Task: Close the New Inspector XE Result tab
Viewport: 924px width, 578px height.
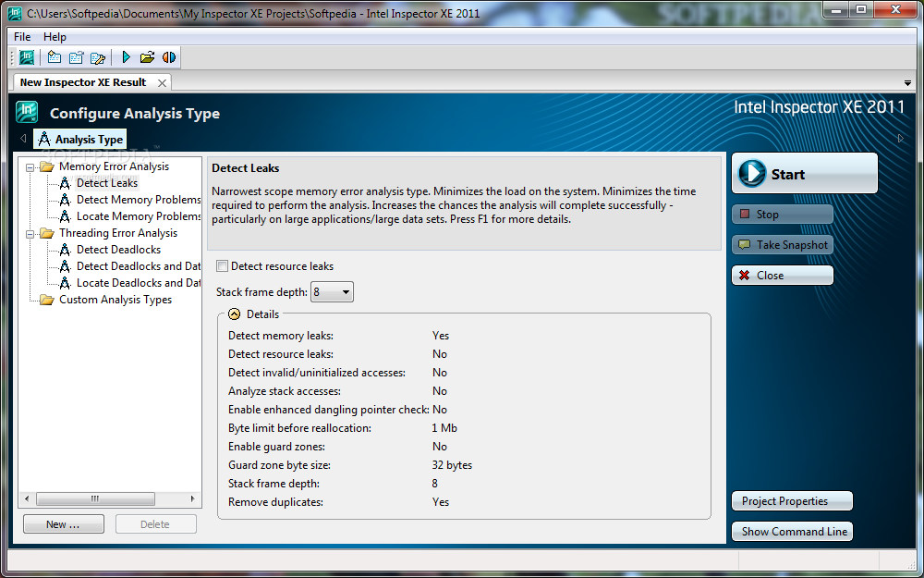Action: point(162,83)
